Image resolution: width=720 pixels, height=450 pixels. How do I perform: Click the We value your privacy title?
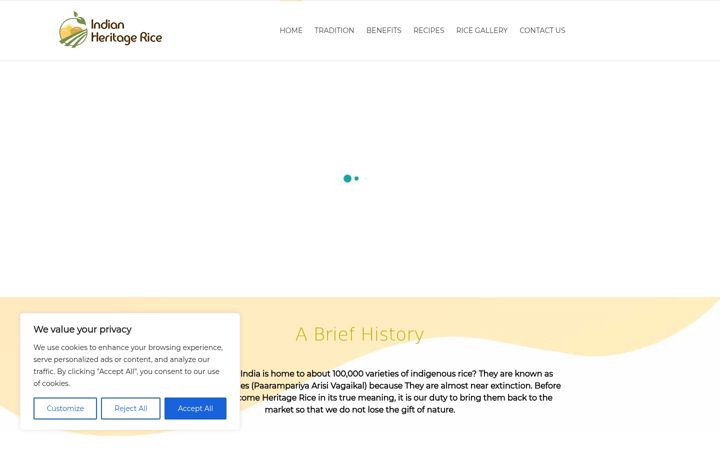83,329
